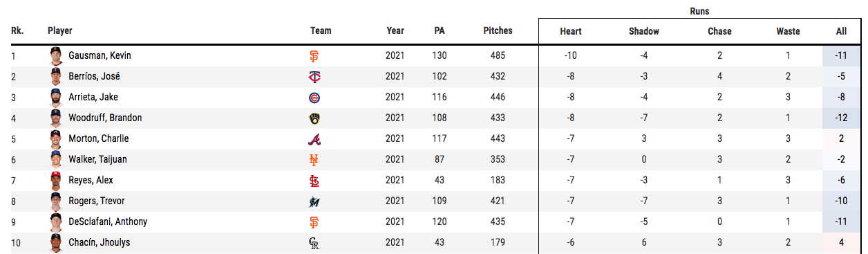The image size is (868, 254).
Task: Click the Braves team logo
Action: [x=314, y=139]
